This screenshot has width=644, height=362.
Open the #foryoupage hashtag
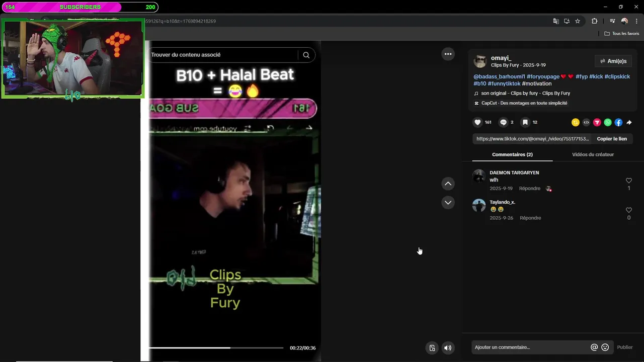pyautogui.click(x=543, y=76)
